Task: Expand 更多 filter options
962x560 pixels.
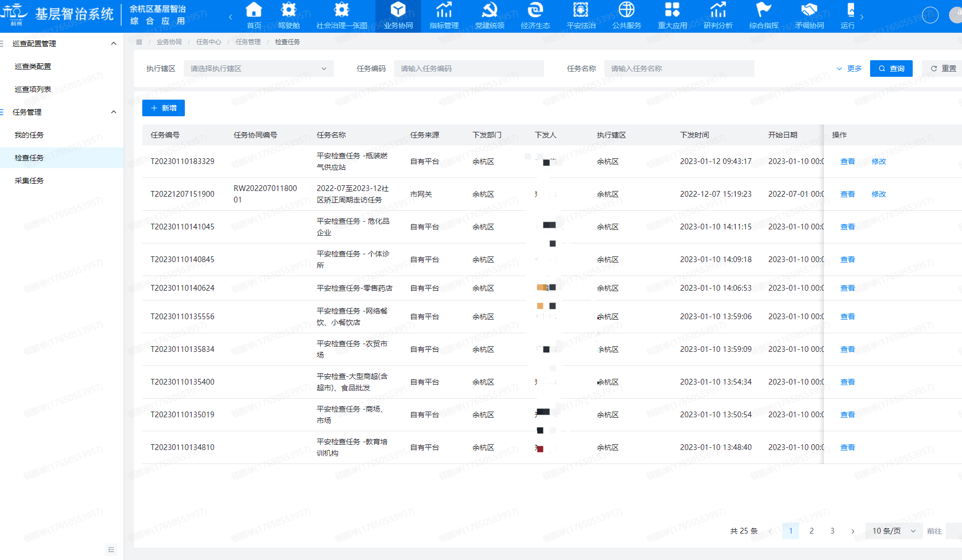Action: [x=849, y=69]
